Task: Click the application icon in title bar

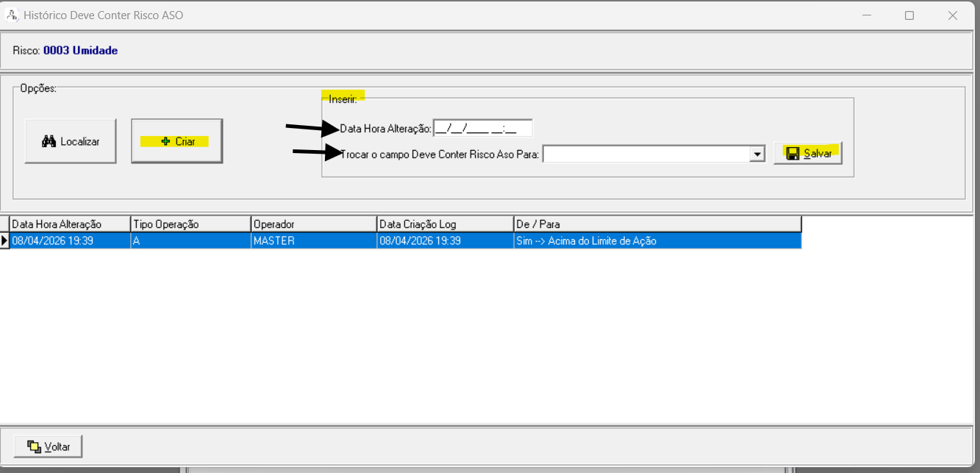Action: [x=12, y=15]
